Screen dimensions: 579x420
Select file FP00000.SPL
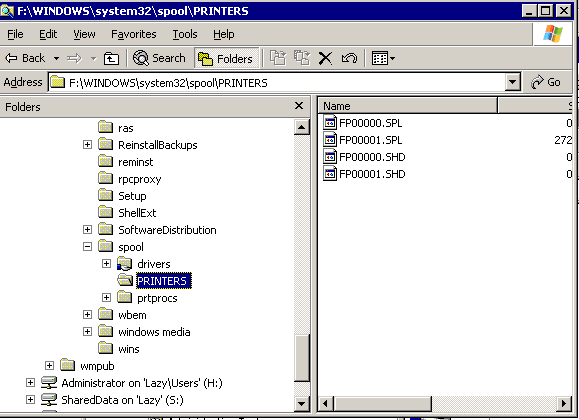(x=370, y=123)
